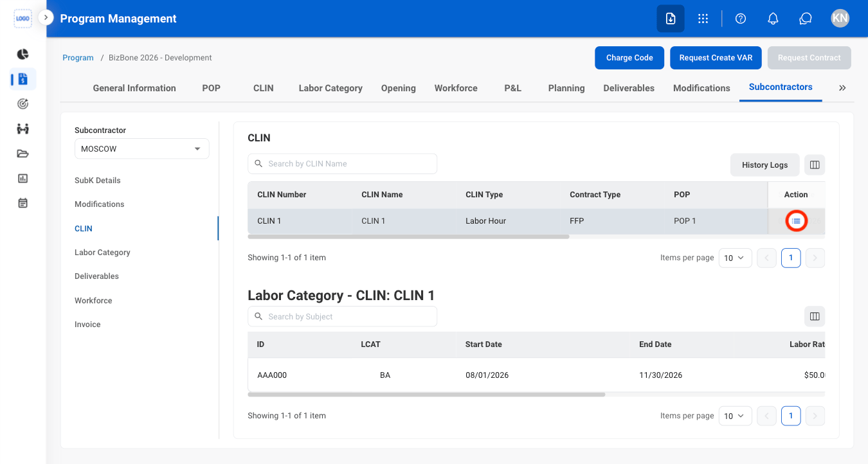Switch to the P&L tab

point(513,88)
